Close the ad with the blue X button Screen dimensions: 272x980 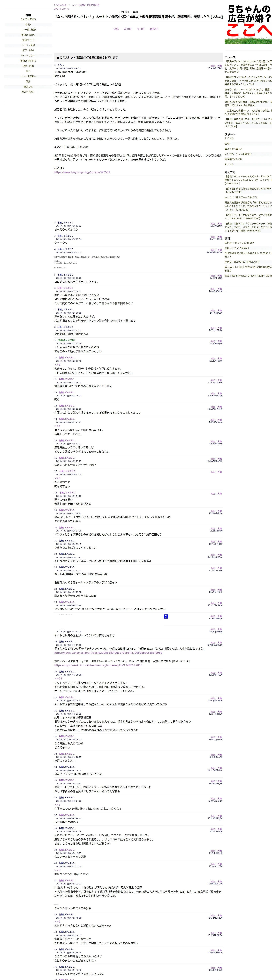(x=166, y=616)
